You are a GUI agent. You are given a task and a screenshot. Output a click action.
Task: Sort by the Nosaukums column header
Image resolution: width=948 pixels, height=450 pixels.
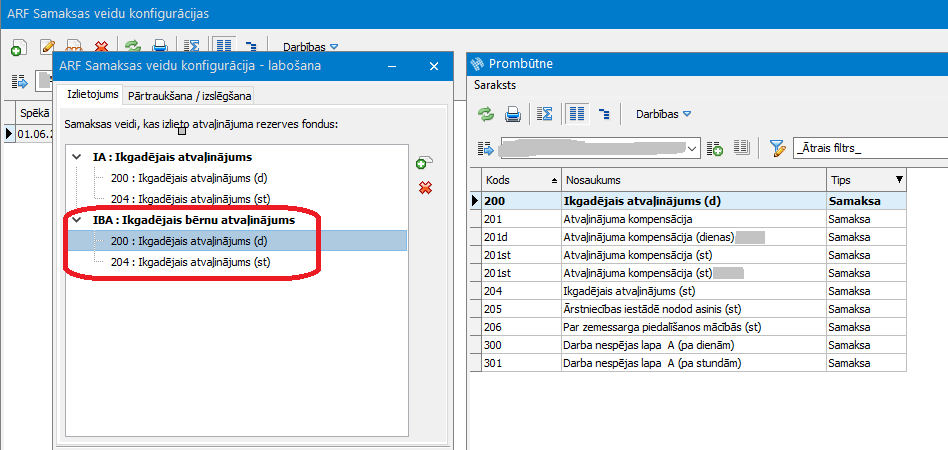[x=693, y=180]
